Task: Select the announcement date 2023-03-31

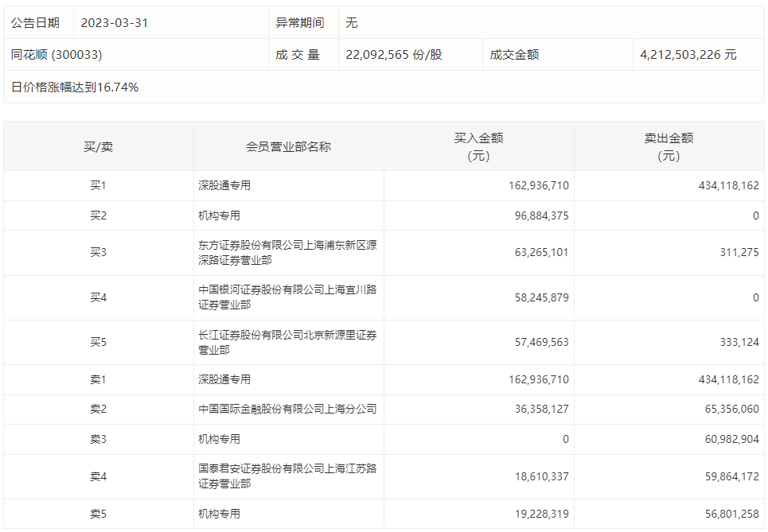Action: click(114, 23)
